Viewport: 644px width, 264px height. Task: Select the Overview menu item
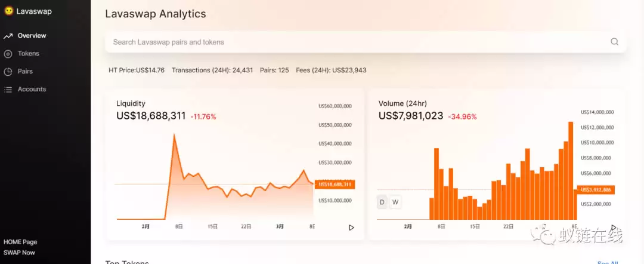[32, 35]
